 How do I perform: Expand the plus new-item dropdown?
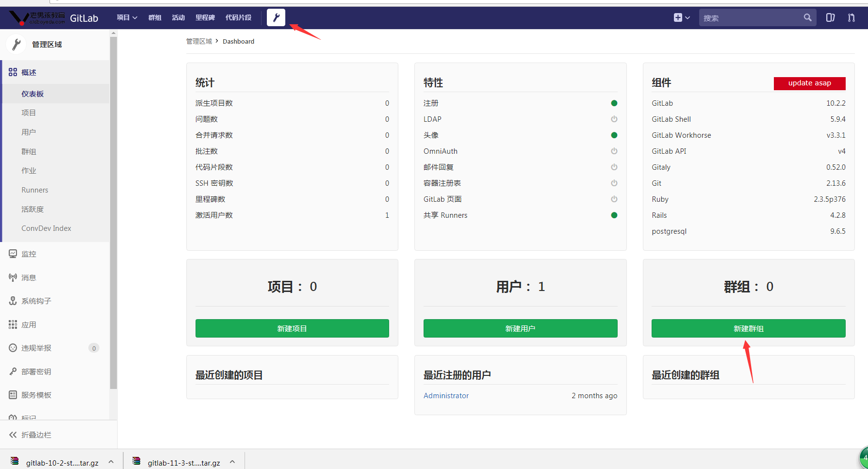(x=682, y=17)
